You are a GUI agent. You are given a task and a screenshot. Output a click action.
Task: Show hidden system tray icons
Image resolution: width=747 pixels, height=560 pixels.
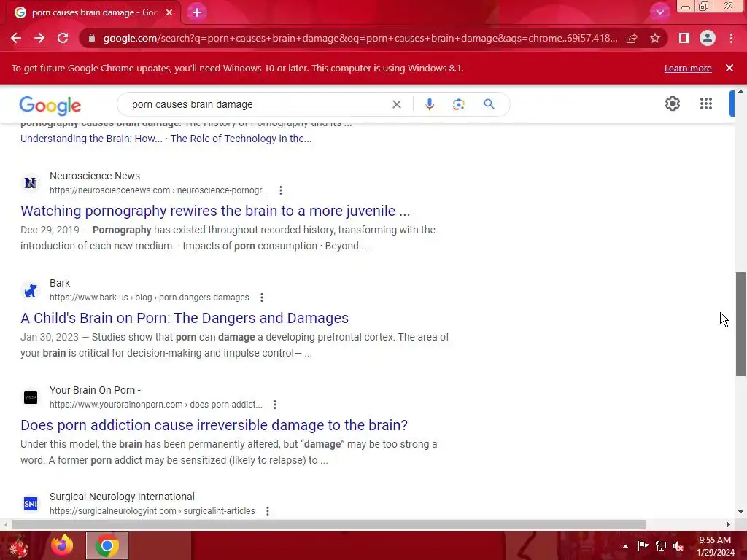(625, 546)
